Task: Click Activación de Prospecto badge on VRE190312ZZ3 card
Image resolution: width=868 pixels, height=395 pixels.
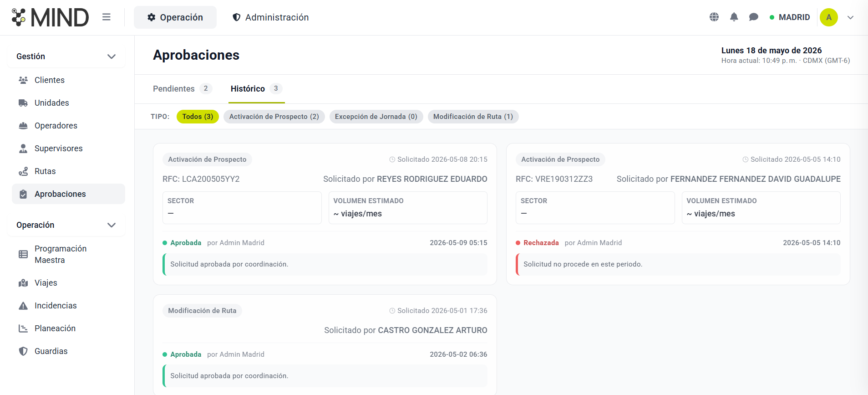Action: [560, 159]
